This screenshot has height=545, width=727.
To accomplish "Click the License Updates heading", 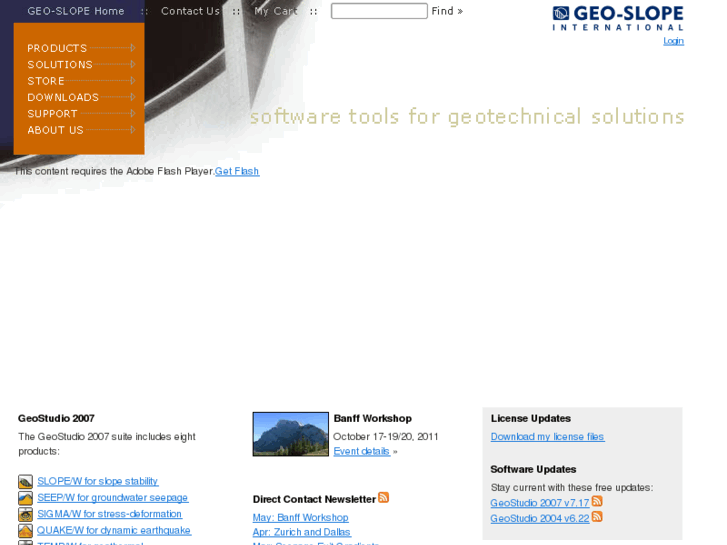I will [x=531, y=418].
